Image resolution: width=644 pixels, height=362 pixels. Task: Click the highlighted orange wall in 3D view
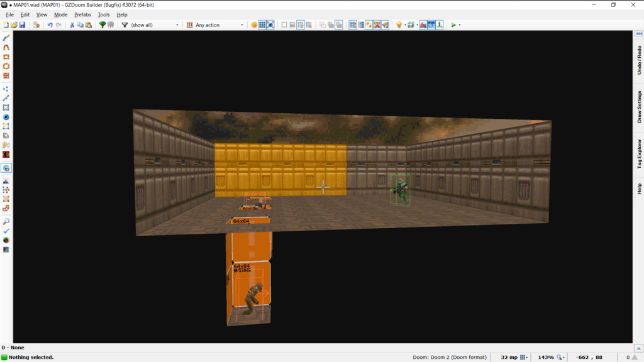click(x=280, y=170)
